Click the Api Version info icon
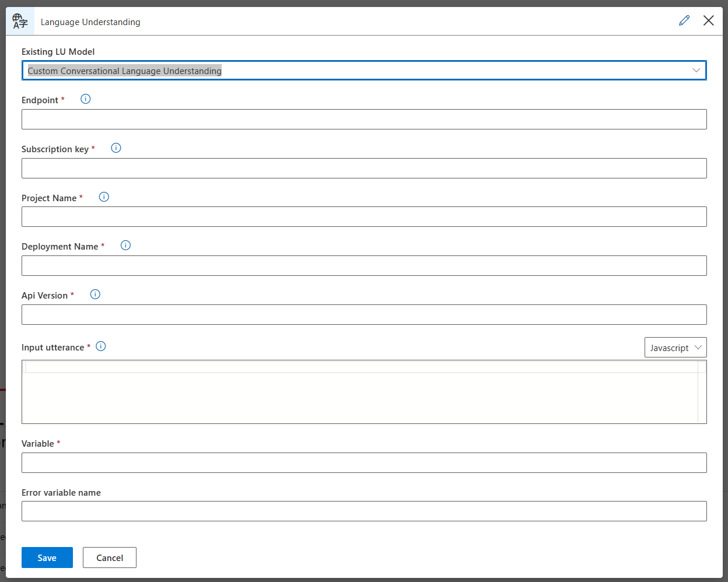Image resolution: width=728 pixels, height=582 pixels. click(x=95, y=294)
